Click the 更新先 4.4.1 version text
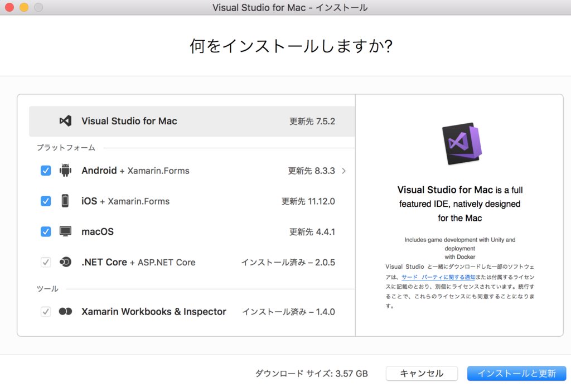 point(312,232)
